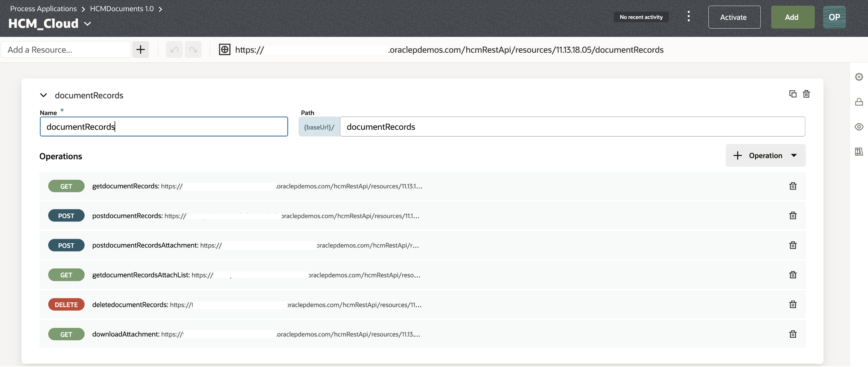Click the lock icon in right sidebar
Screen dimensions: 868x367
[859, 102]
